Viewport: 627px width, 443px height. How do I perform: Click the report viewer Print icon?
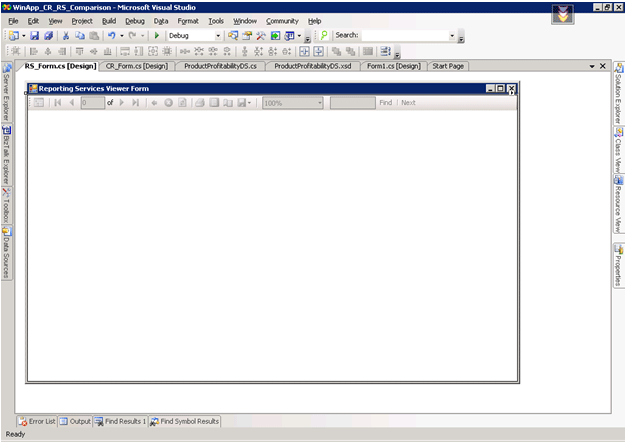tap(200, 103)
